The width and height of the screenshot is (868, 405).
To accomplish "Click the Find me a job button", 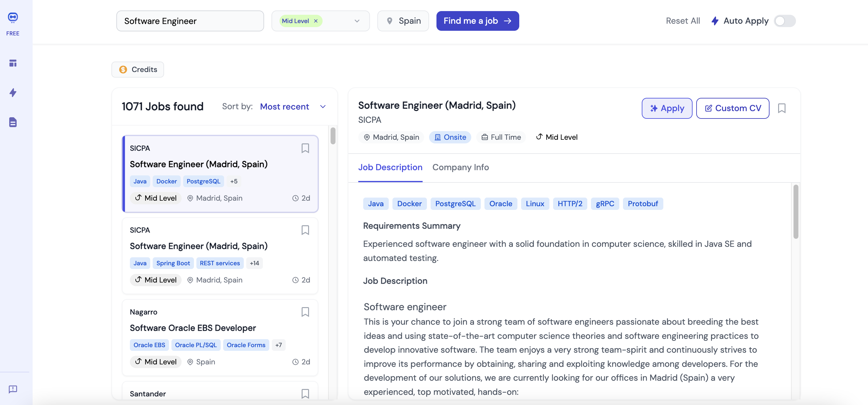I will pyautogui.click(x=477, y=21).
